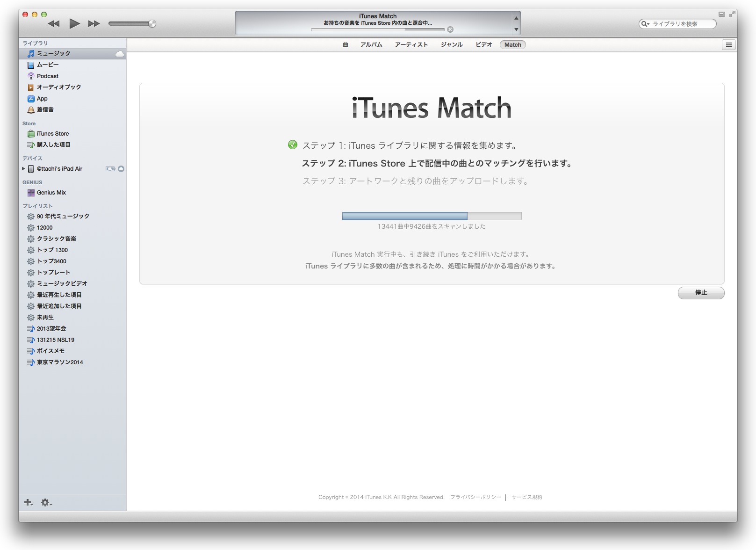The height and width of the screenshot is (550, 756).
Task: Cancel matching via status display X icon
Action: [x=450, y=29]
